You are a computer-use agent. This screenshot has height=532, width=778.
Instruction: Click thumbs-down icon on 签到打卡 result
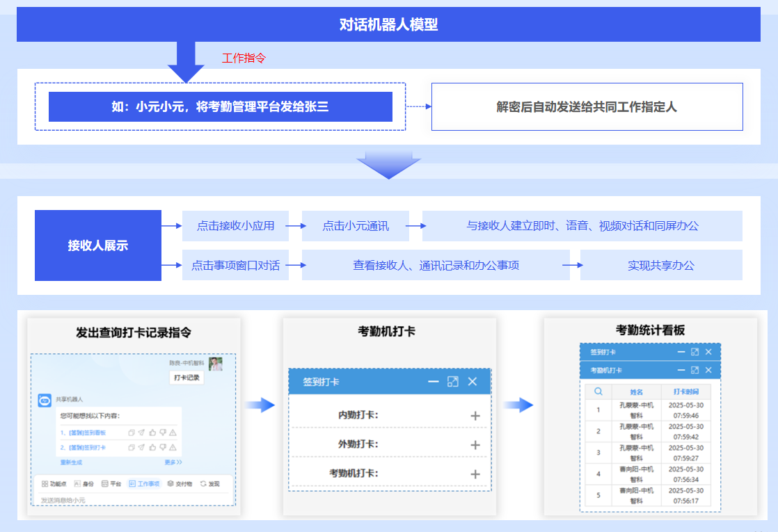point(162,447)
